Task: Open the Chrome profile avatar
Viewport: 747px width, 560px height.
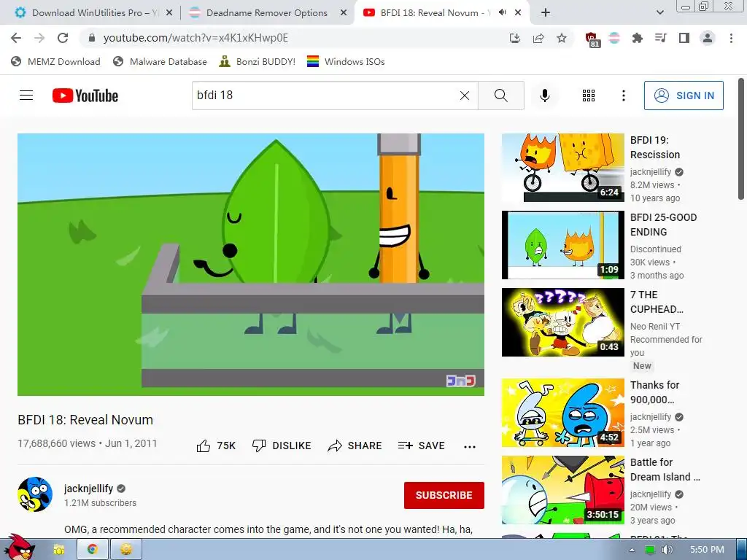Action: click(708, 38)
